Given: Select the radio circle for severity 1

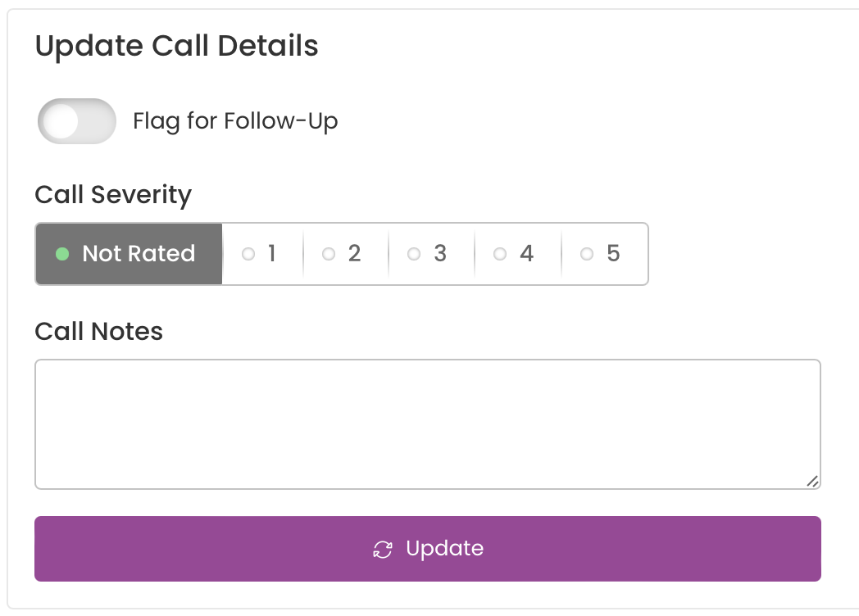Looking at the screenshot, I should pos(248,254).
